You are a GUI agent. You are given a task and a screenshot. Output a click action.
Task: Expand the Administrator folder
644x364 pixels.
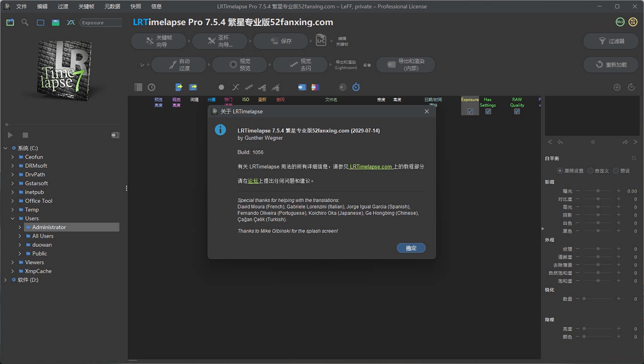pos(20,227)
